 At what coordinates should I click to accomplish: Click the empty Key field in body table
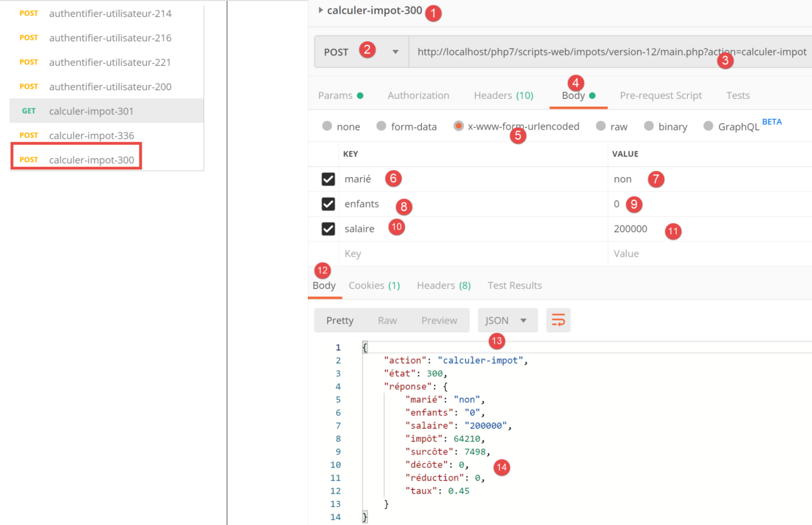click(x=471, y=254)
